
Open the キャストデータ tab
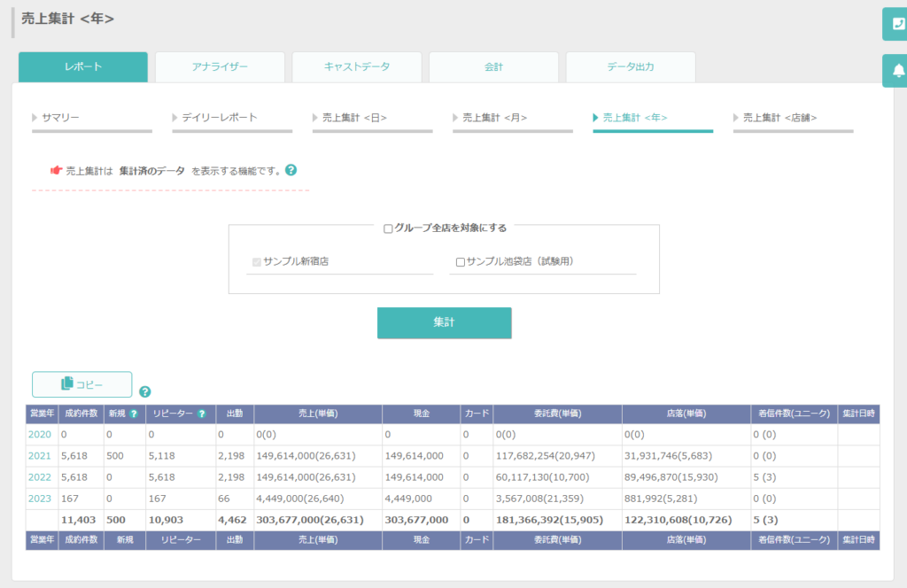tap(357, 67)
